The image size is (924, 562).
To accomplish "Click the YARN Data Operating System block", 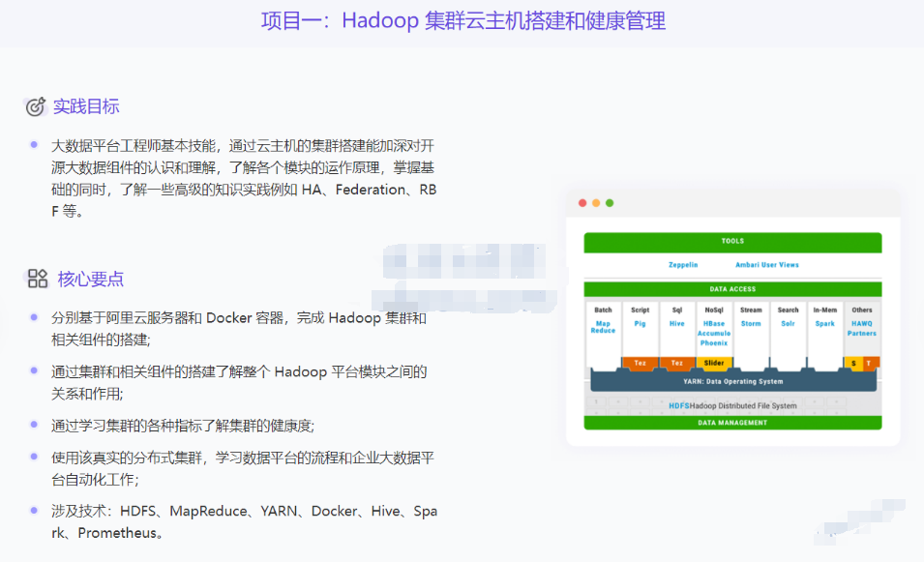I will (732, 381).
